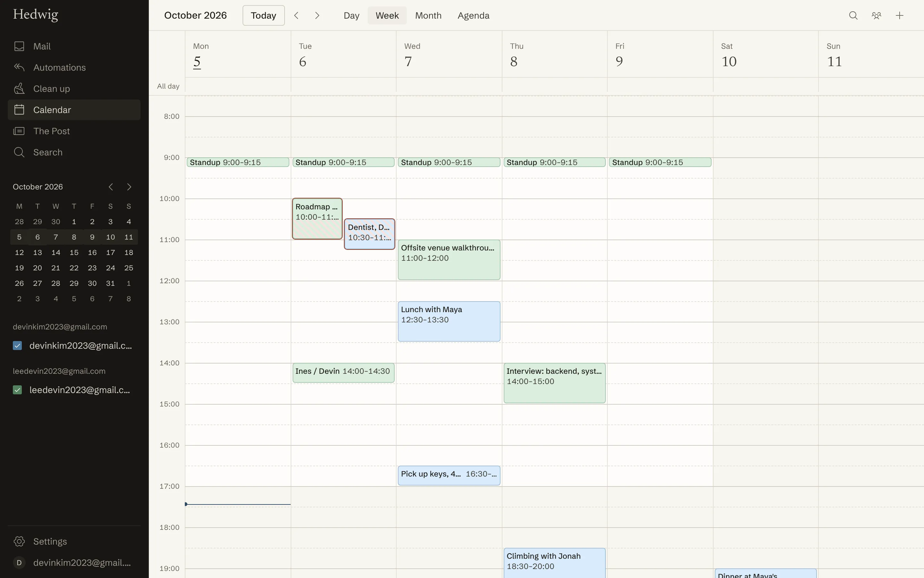The image size is (924, 578).
Task: Open The Post newspaper icon
Action: [x=19, y=131]
